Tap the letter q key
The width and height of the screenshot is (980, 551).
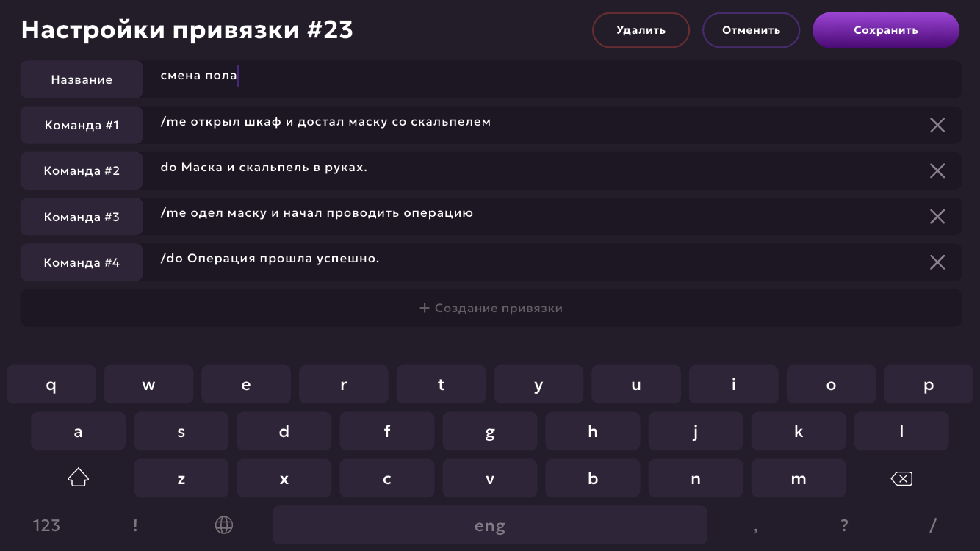[51, 384]
